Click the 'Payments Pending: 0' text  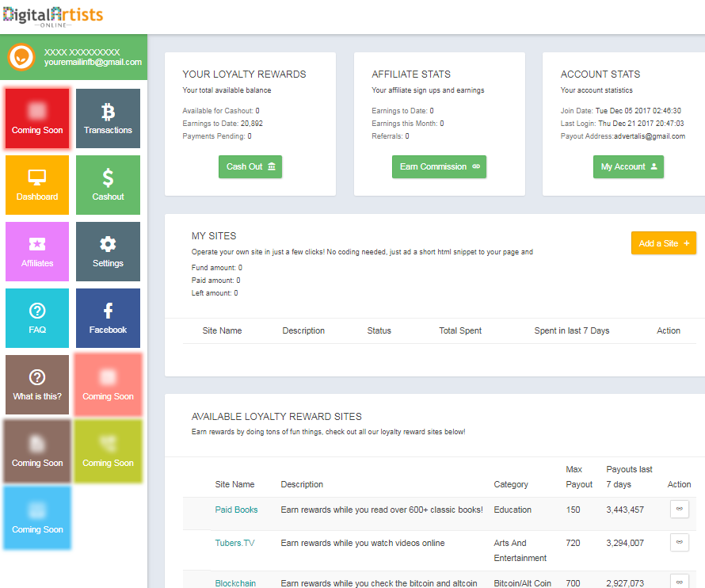[217, 136]
